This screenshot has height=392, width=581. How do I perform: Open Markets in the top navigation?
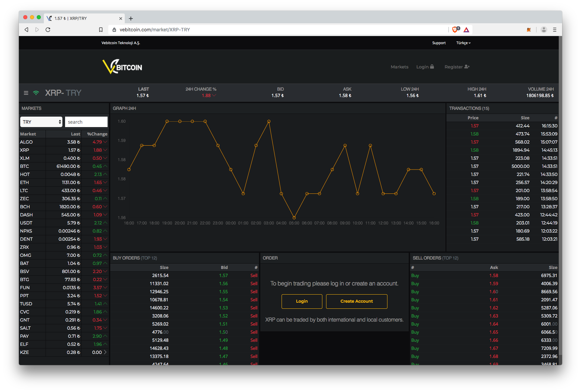[x=400, y=67]
